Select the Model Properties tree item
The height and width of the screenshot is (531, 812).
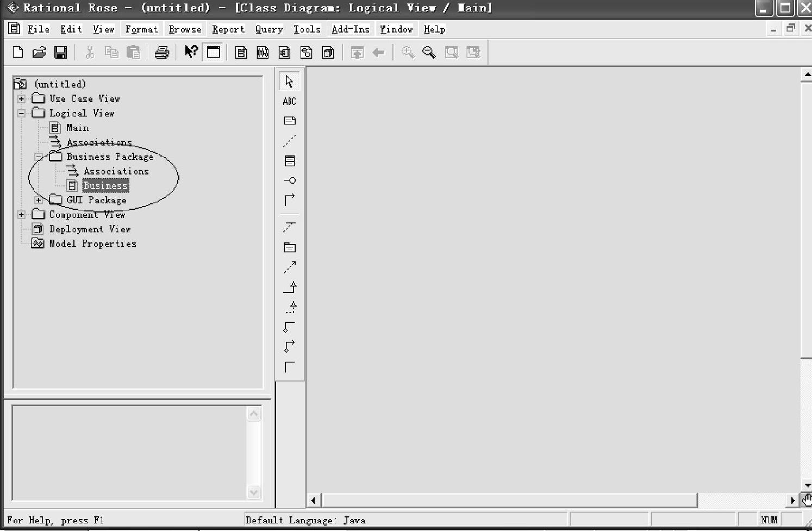(92, 243)
